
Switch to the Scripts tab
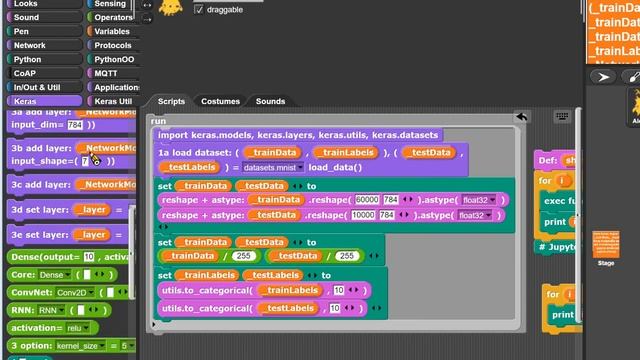[171, 101]
